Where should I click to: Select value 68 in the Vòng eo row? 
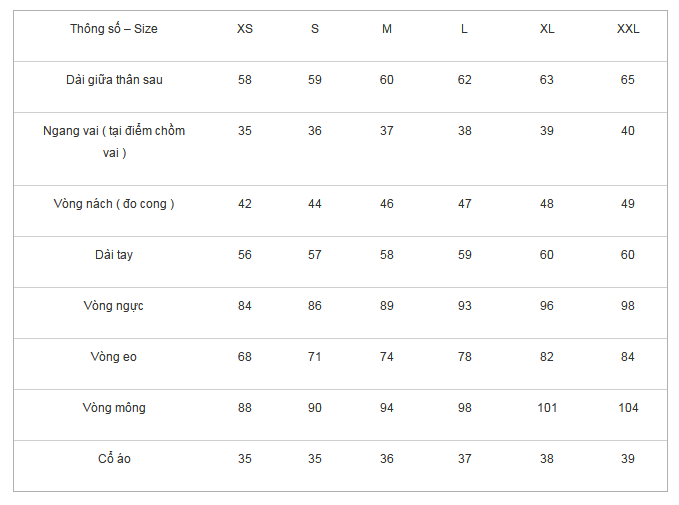pos(245,357)
